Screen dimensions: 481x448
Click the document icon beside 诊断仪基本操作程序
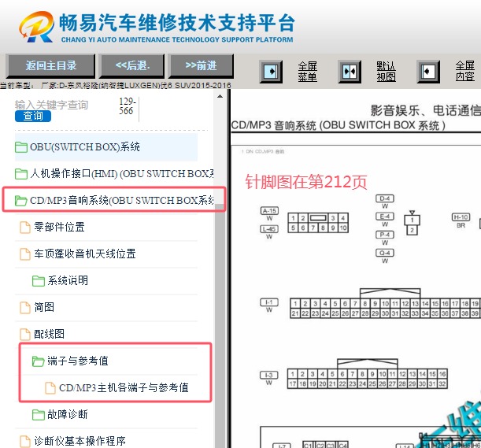(x=25, y=441)
